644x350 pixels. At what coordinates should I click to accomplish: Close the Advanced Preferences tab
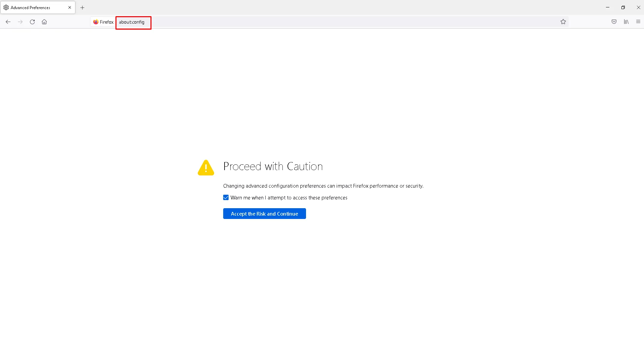point(70,7)
